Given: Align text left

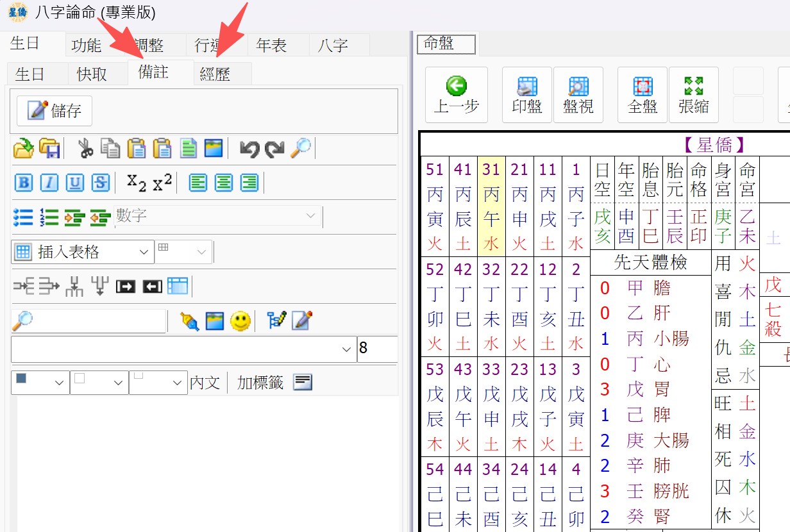Looking at the screenshot, I should [x=198, y=183].
